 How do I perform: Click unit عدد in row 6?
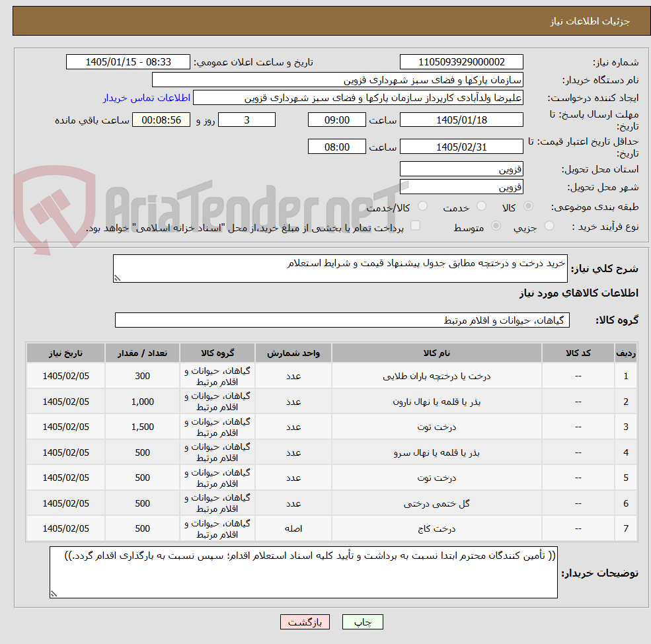293,504
